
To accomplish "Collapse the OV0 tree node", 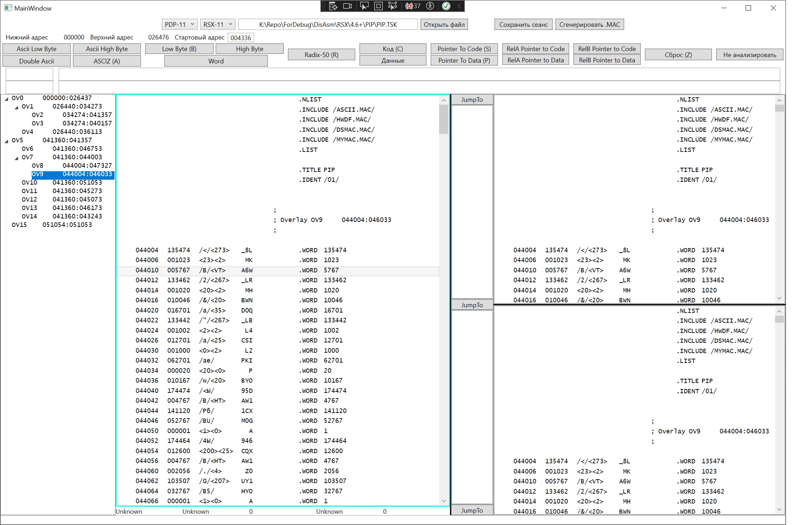I will (x=6, y=99).
